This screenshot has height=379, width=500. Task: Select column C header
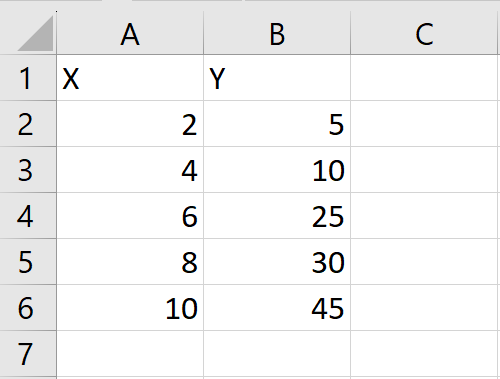point(424,33)
